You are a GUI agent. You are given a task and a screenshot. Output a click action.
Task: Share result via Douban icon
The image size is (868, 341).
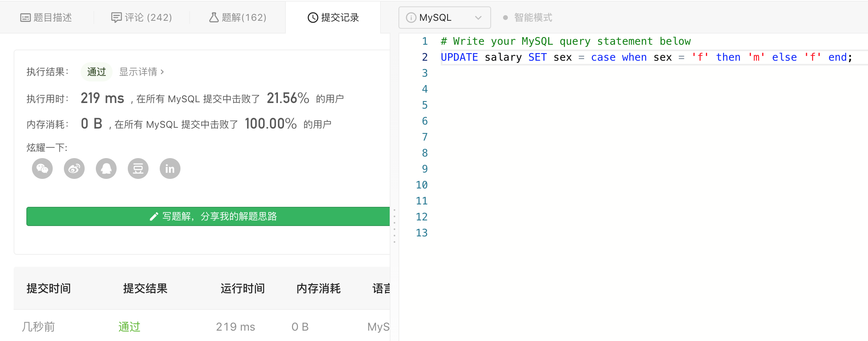coord(138,169)
